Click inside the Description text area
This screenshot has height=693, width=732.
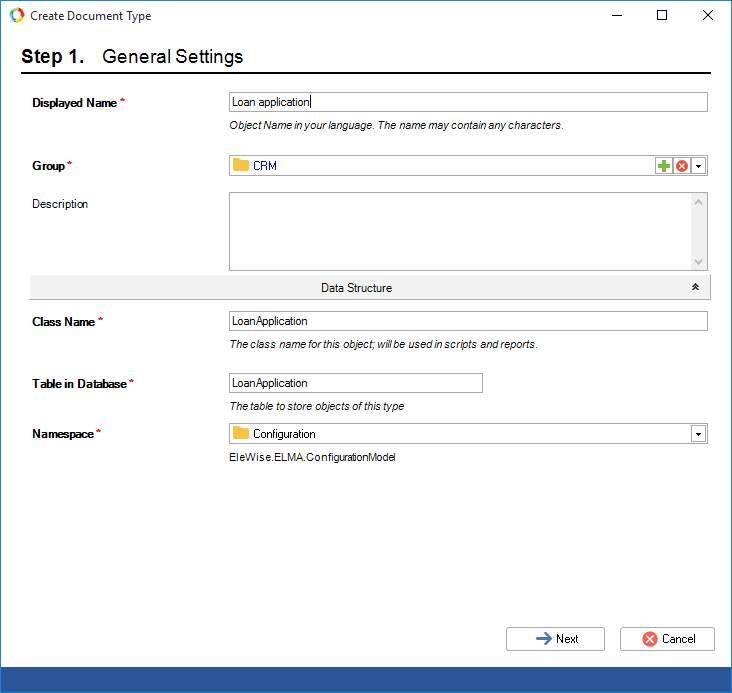click(x=460, y=231)
